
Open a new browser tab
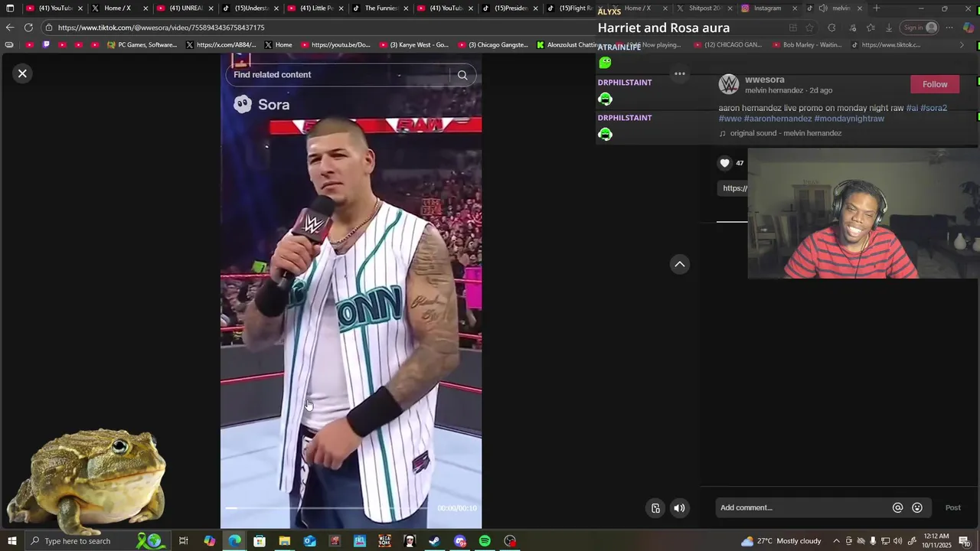[877, 8]
